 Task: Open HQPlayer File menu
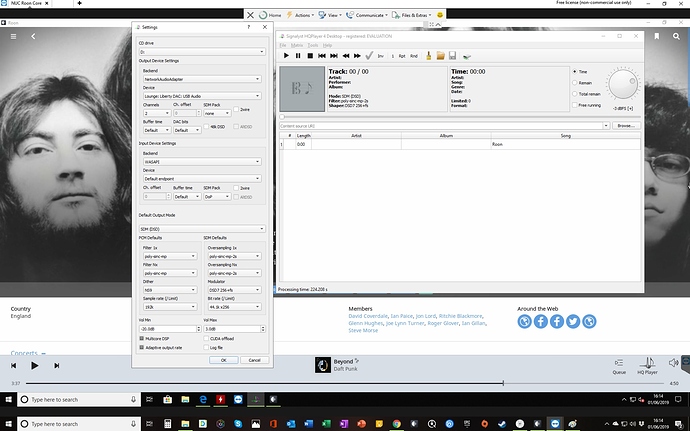tap(283, 45)
